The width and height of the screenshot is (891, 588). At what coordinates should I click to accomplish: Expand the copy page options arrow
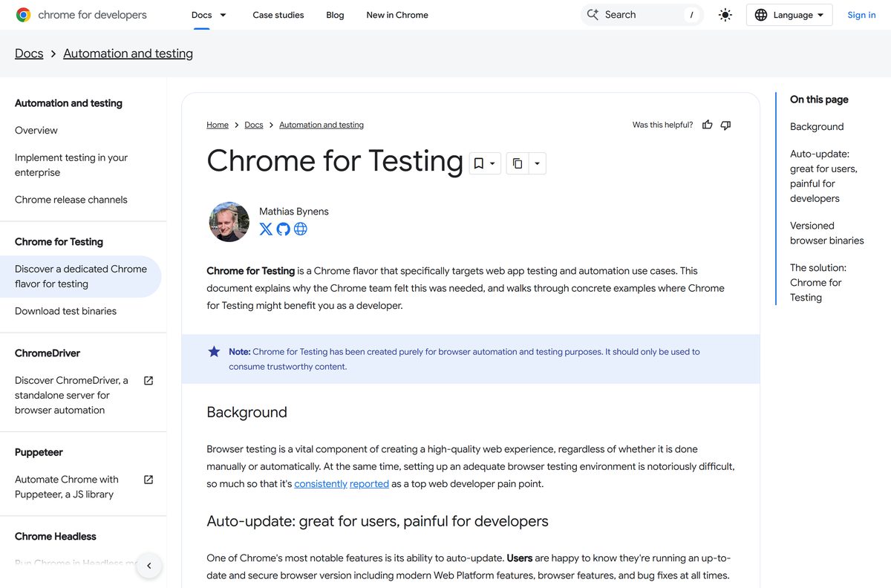coord(537,163)
